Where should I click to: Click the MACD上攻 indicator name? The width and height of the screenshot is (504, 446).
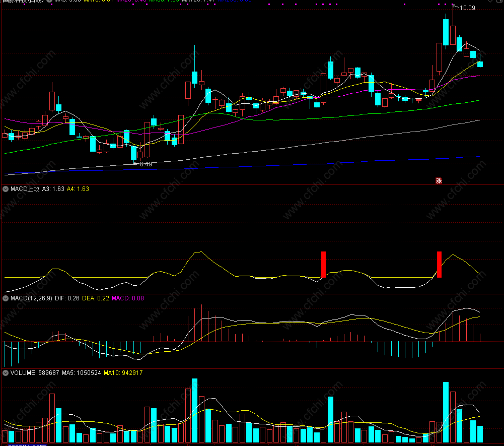[25, 189]
